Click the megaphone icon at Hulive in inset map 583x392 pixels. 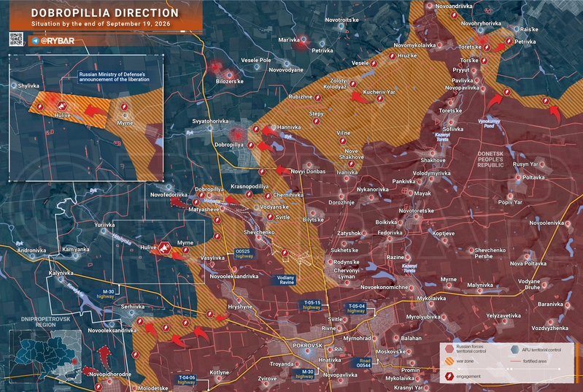point(61,107)
